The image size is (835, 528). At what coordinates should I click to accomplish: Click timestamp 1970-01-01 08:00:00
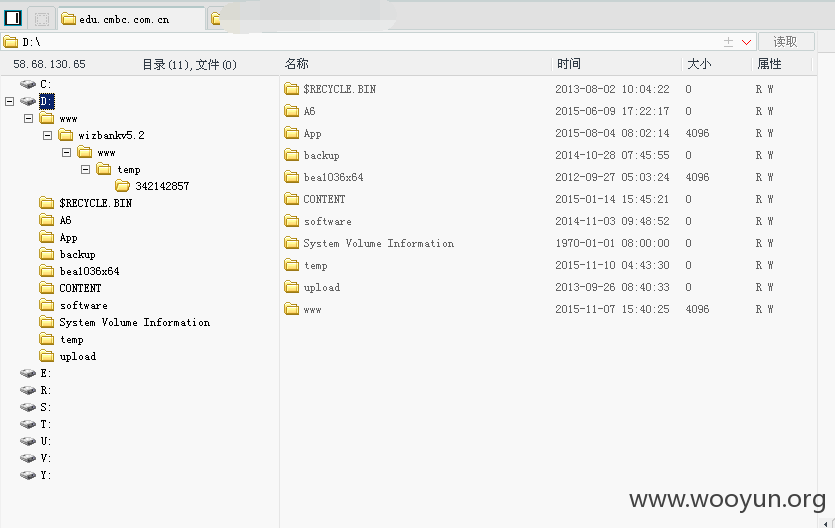tap(612, 243)
